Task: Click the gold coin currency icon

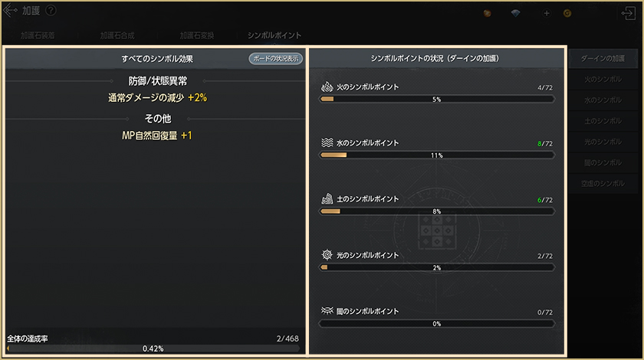Action: [567, 13]
